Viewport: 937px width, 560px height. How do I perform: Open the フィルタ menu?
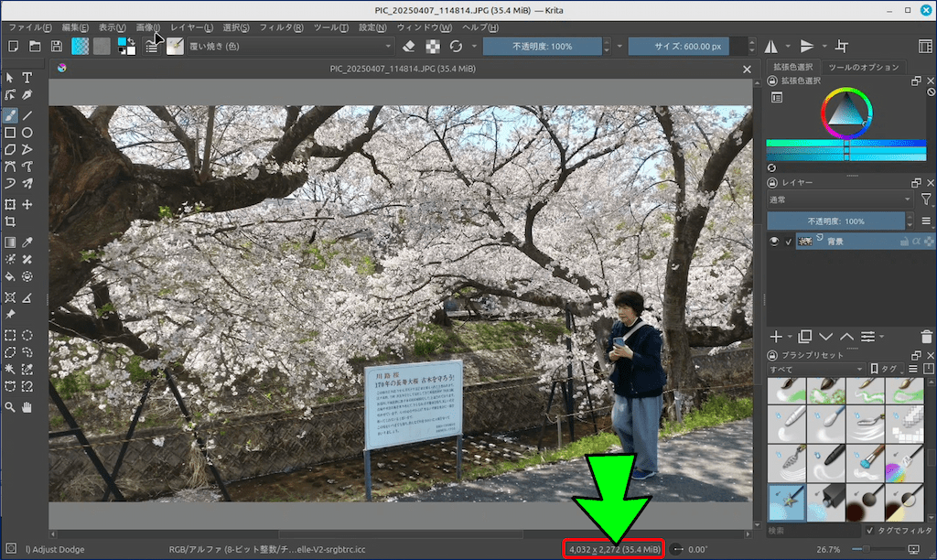(x=282, y=27)
